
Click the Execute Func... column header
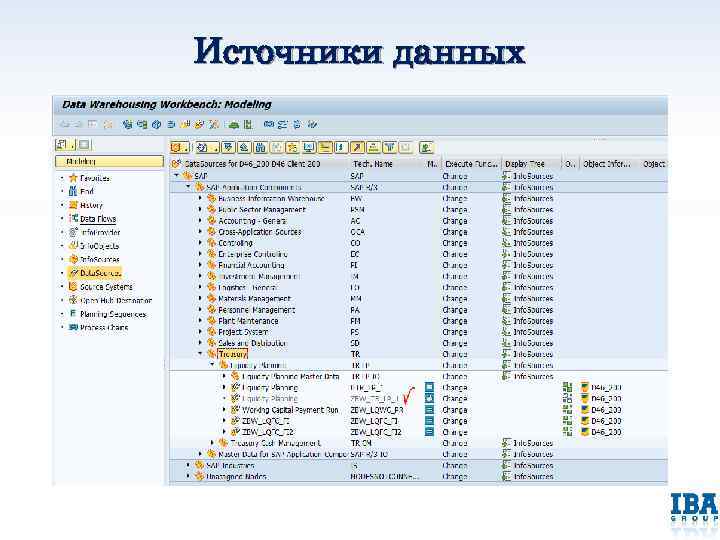pyautogui.click(x=471, y=164)
